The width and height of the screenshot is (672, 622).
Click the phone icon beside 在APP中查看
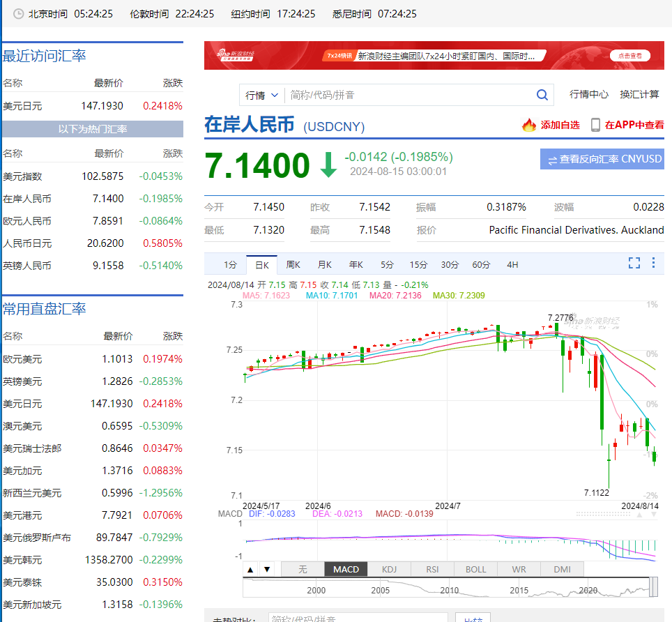595,125
